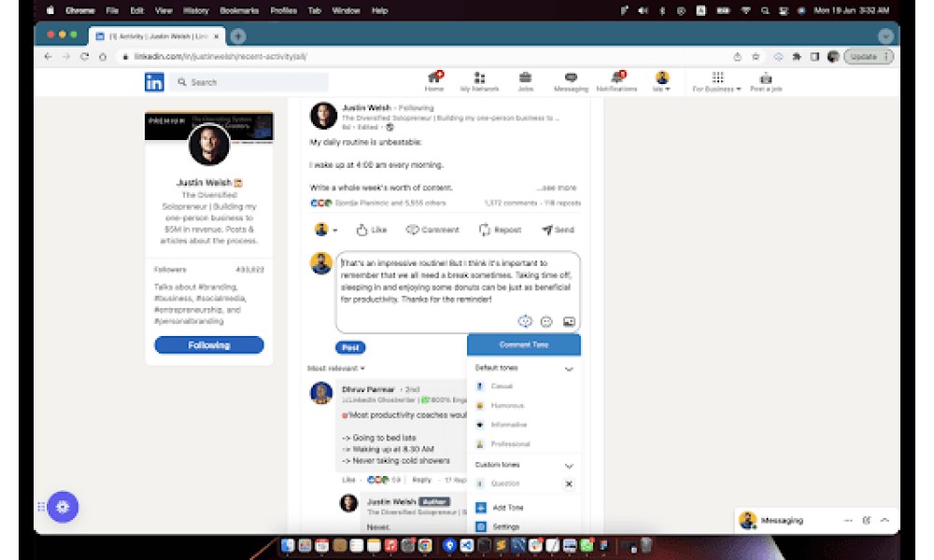The image size is (934, 560).
Task: Click Chrome Update button
Action: coord(869,57)
